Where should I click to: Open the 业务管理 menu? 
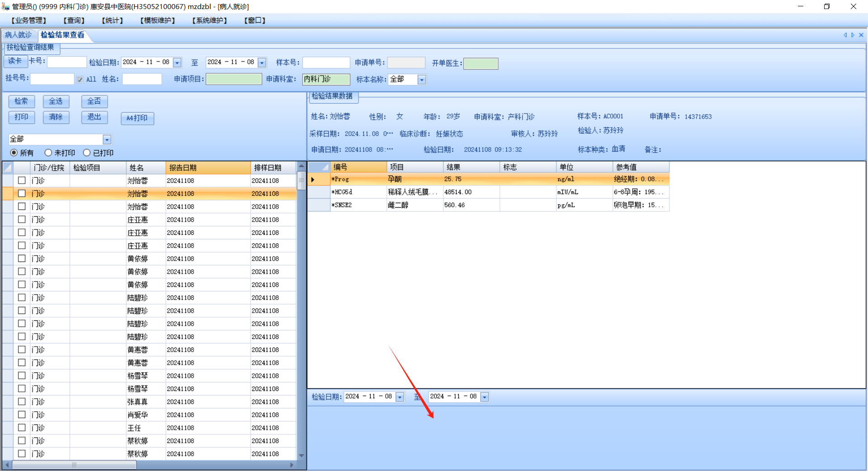click(x=29, y=20)
